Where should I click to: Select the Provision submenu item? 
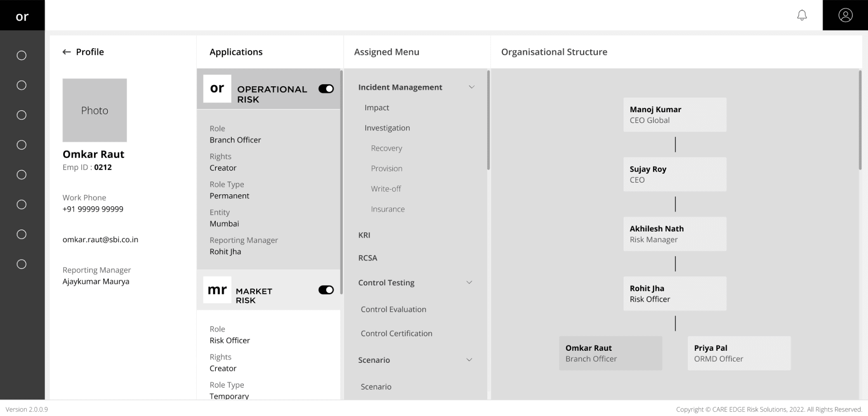387,168
